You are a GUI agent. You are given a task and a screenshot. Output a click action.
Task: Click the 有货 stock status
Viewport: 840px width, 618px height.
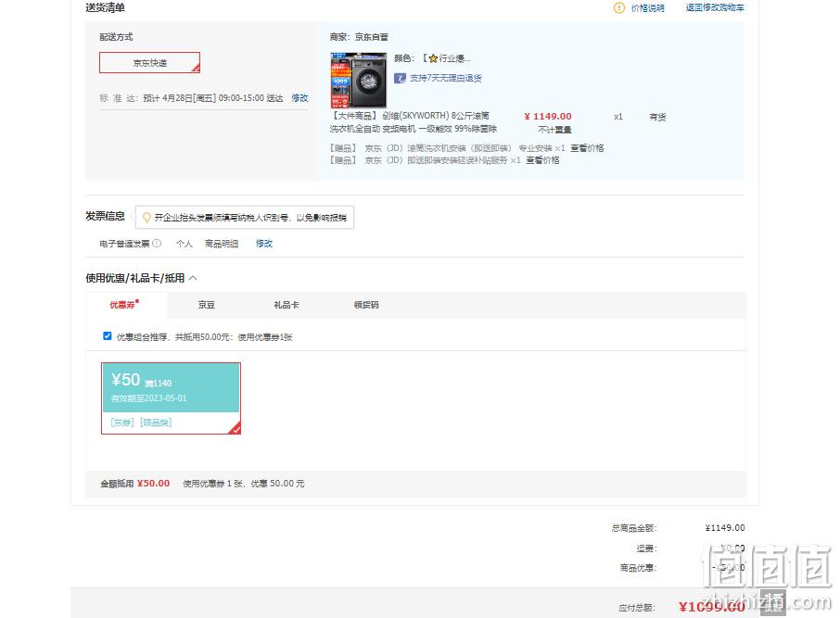[657, 117]
